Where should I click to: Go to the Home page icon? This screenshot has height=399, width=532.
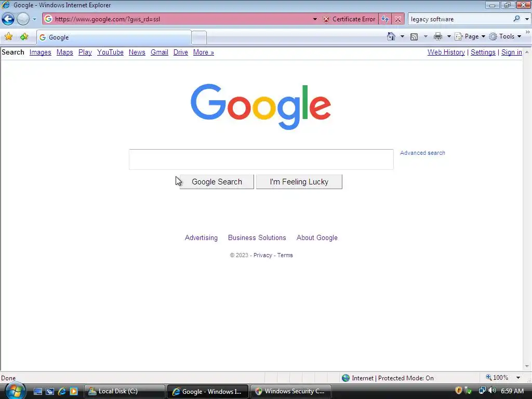pyautogui.click(x=391, y=36)
